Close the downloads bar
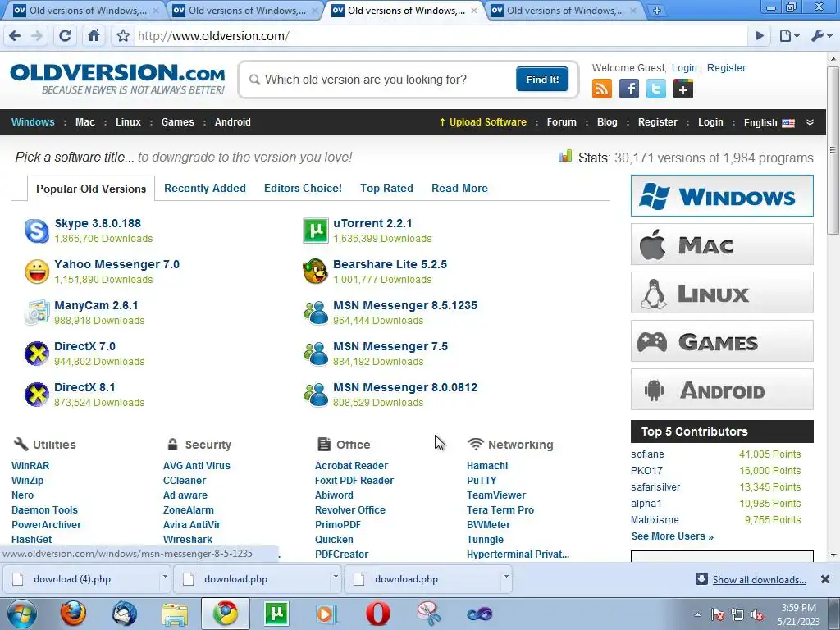 [825, 579]
